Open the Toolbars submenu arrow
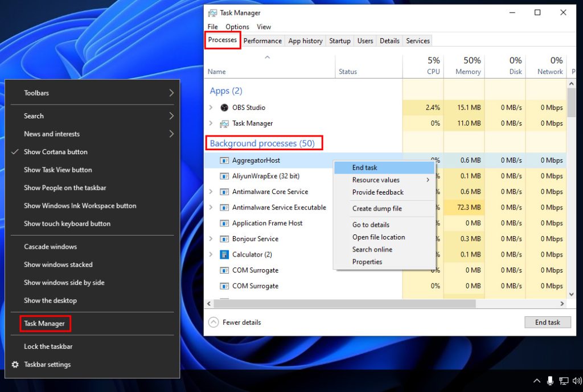This screenshot has width=583, height=392. pos(171,93)
